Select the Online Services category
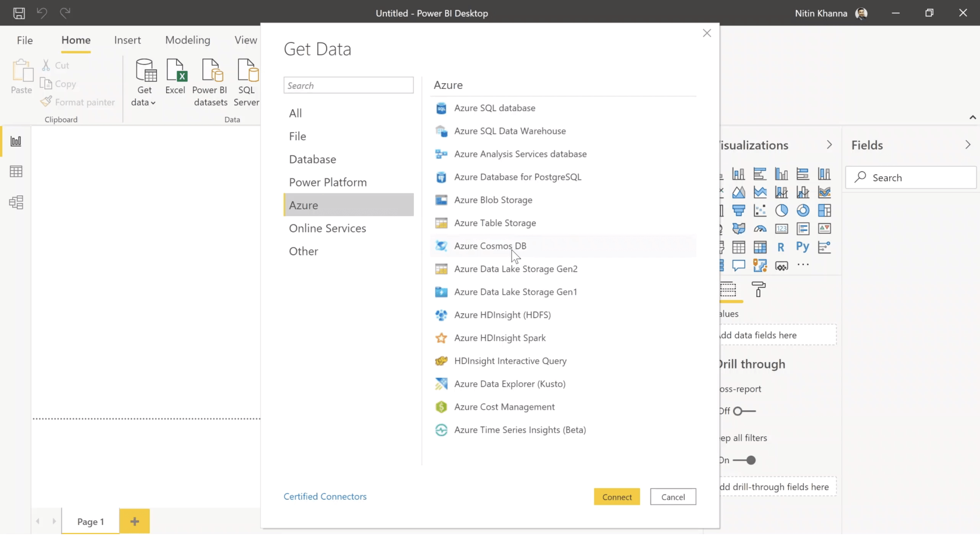The image size is (980, 551). [349, 228]
